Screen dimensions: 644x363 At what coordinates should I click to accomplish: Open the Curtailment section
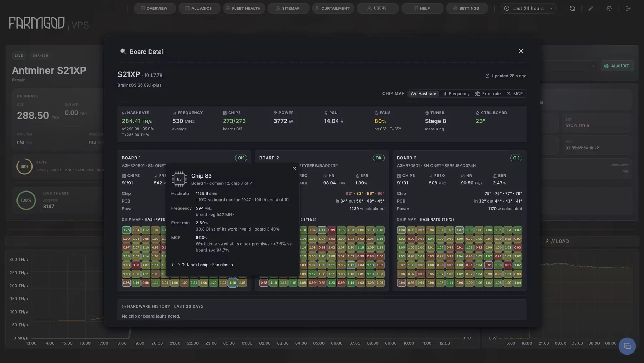pos(333,8)
